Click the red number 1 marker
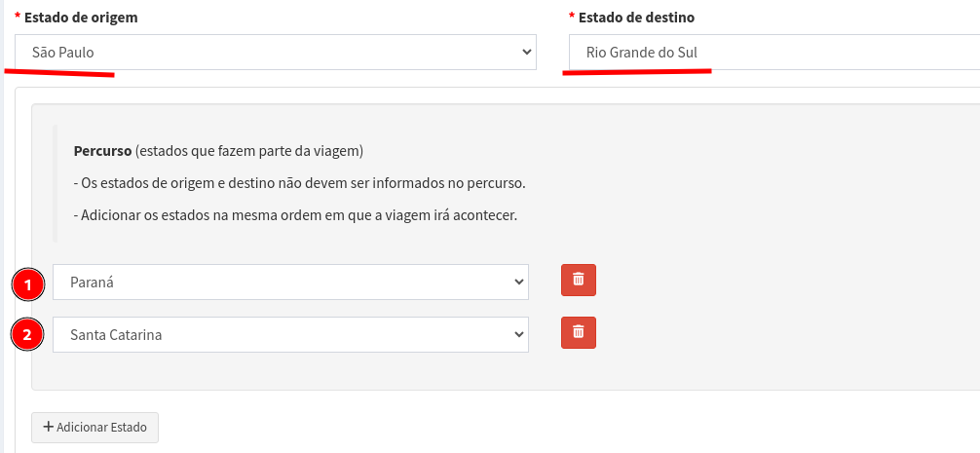 click(28, 284)
